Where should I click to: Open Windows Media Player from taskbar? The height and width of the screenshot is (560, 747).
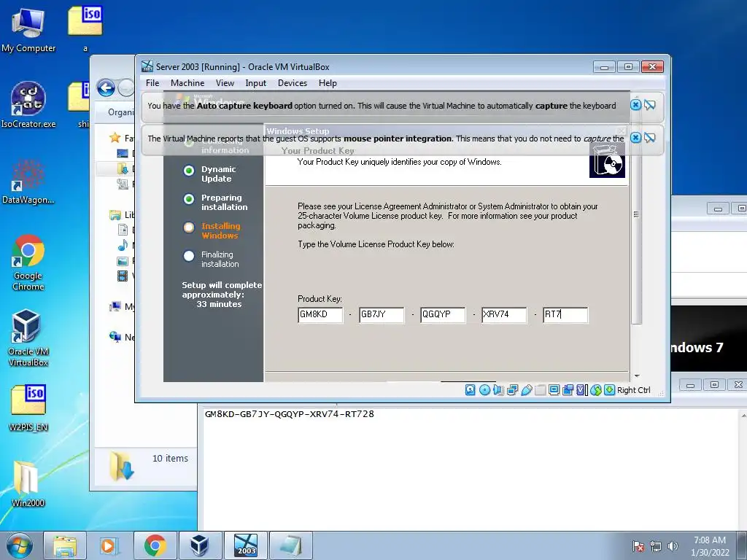109,545
